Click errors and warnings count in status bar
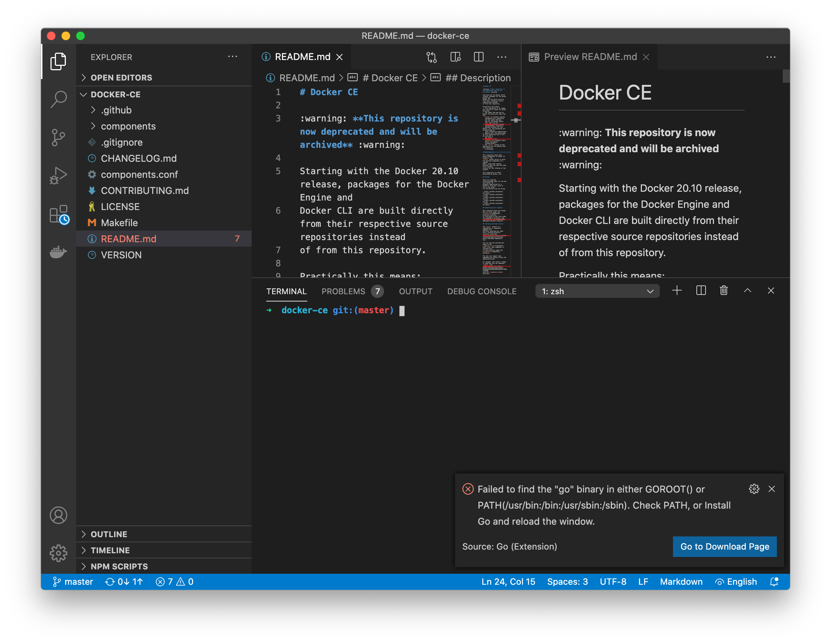Screen dimensions: 831x644 pyautogui.click(x=174, y=581)
